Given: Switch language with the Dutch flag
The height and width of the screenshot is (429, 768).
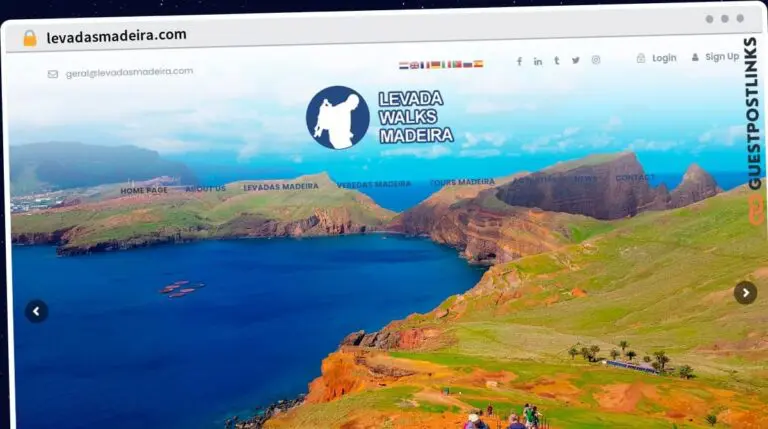Looking at the screenshot, I should 404,65.
